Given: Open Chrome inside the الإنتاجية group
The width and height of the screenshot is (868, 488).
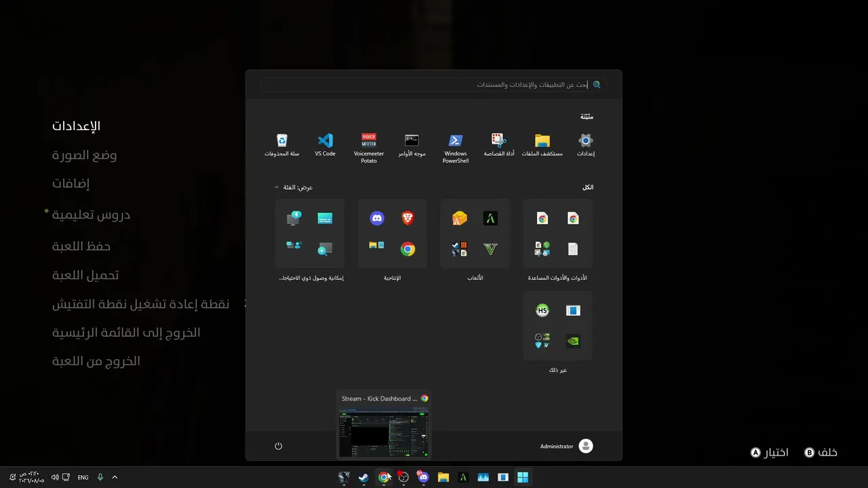Looking at the screenshot, I should pyautogui.click(x=408, y=249).
